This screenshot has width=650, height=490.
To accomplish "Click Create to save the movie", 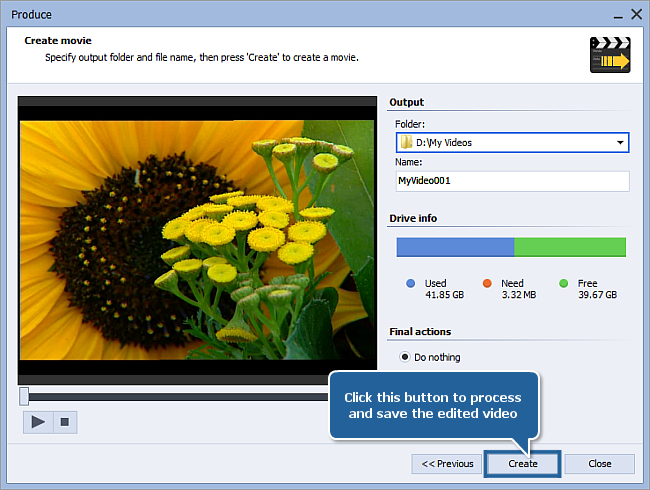I will (x=523, y=463).
